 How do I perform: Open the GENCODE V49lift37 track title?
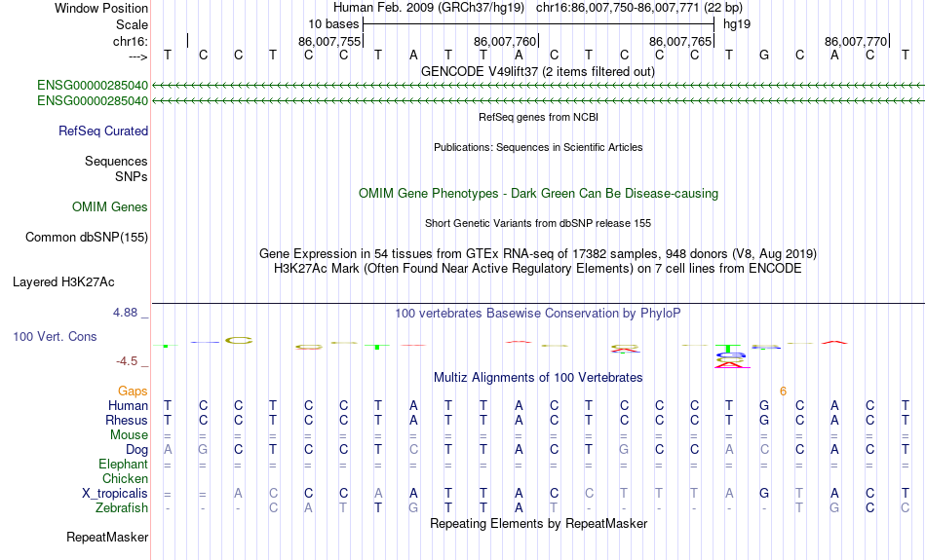coord(537,71)
